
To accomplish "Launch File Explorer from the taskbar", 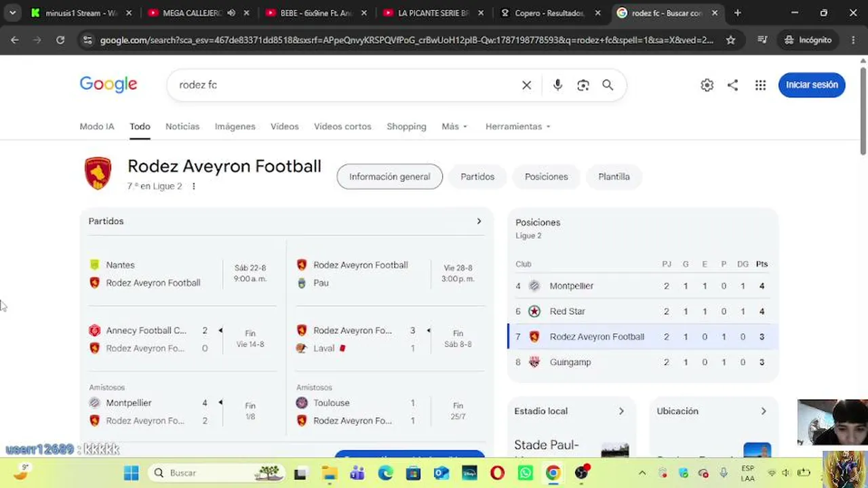I will click(329, 472).
